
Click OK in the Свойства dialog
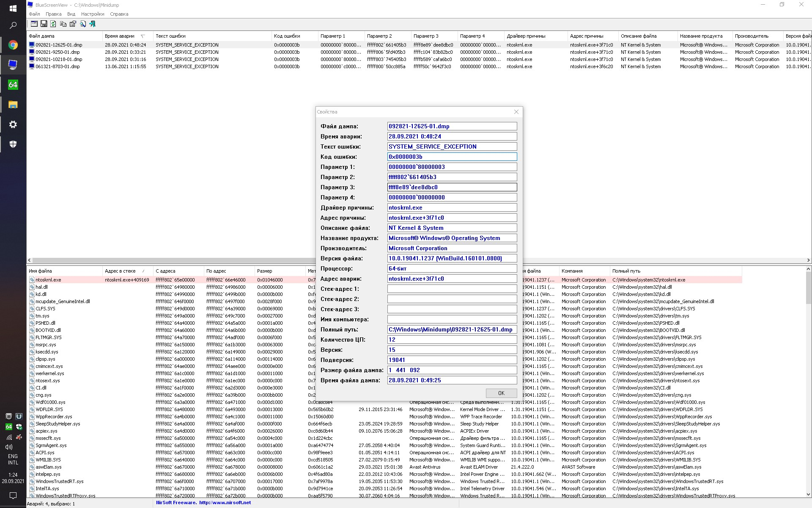tap(501, 393)
